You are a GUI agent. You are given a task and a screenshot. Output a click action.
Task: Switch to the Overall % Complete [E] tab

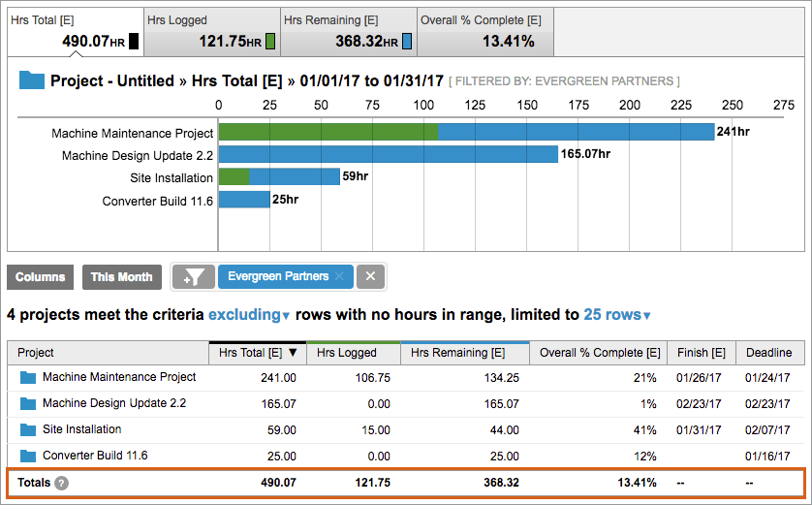click(x=485, y=32)
